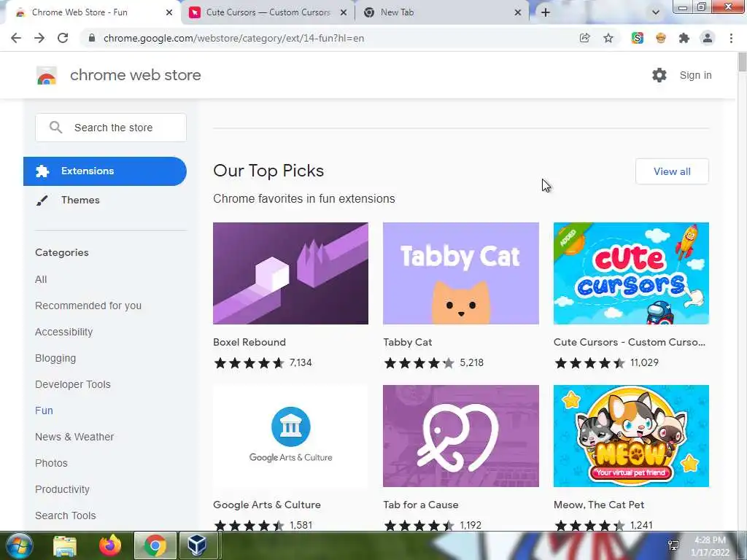Image resolution: width=747 pixels, height=560 pixels.
Task: Focus the Search the store field
Action: (x=111, y=128)
